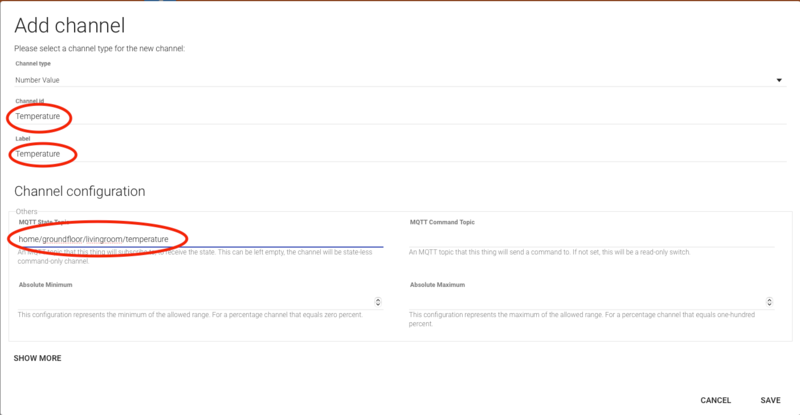Expand options with SHOW MORE
This screenshot has width=800, height=415.
coord(37,357)
